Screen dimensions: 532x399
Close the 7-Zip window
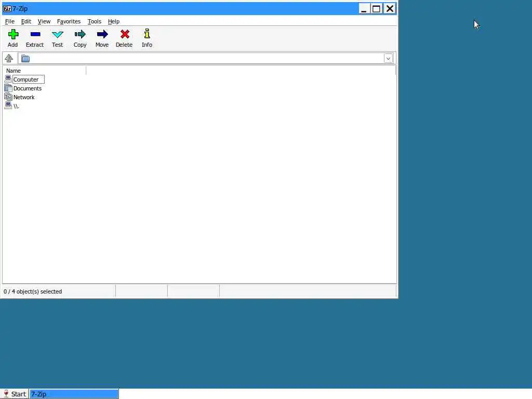point(390,8)
